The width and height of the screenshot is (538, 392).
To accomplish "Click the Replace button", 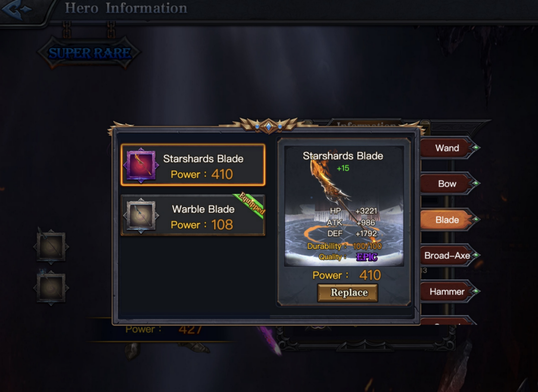I will [x=348, y=293].
